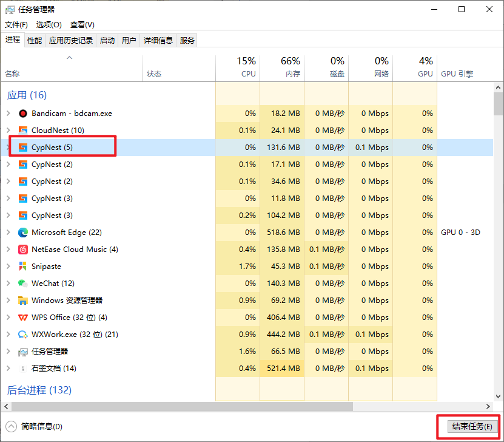
Task: Switch to the 服务 tab
Action: (187, 41)
